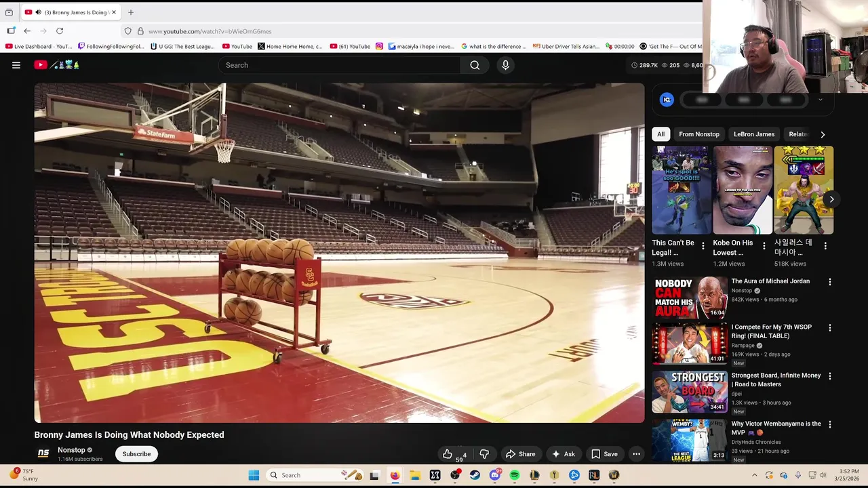
Task: Open the Windows Start menu
Action: click(254, 475)
